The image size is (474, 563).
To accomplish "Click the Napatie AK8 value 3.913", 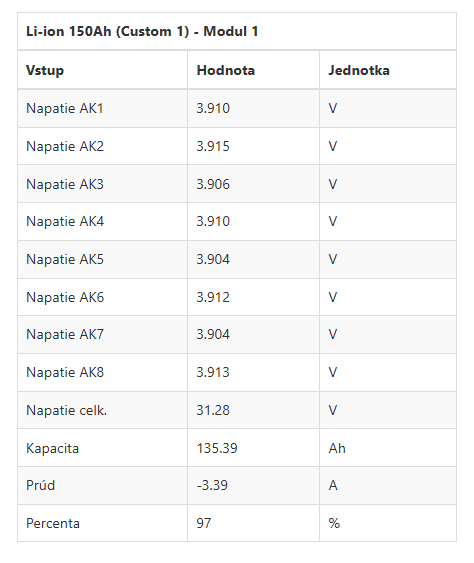I will coord(213,372).
